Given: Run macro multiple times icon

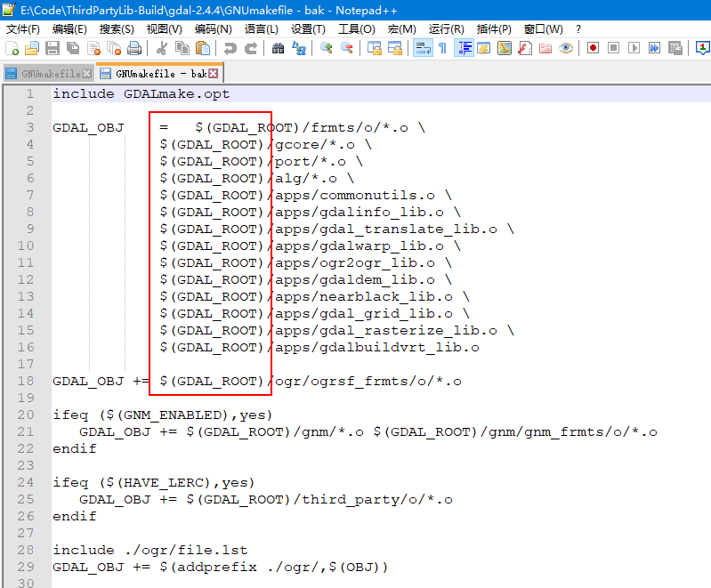Looking at the screenshot, I should [654, 48].
